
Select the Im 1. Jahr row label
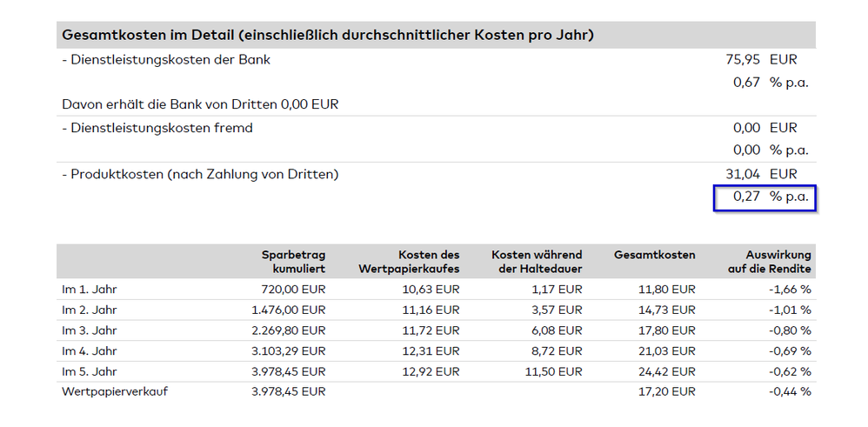tap(90, 290)
